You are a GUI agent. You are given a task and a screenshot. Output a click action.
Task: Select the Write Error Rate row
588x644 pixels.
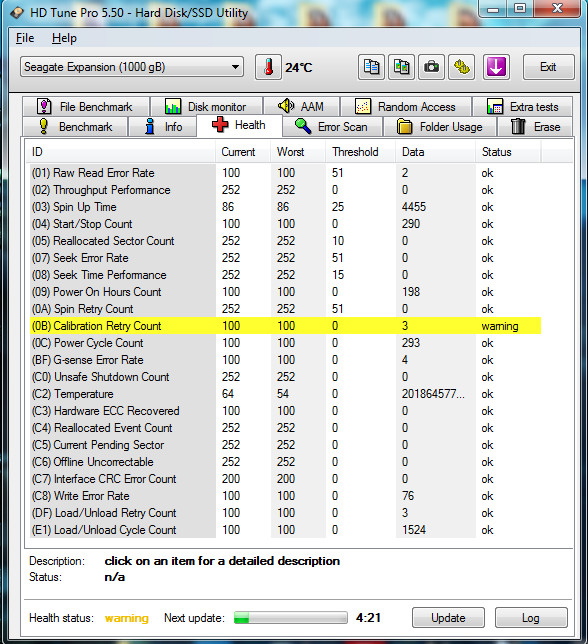coord(285,496)
